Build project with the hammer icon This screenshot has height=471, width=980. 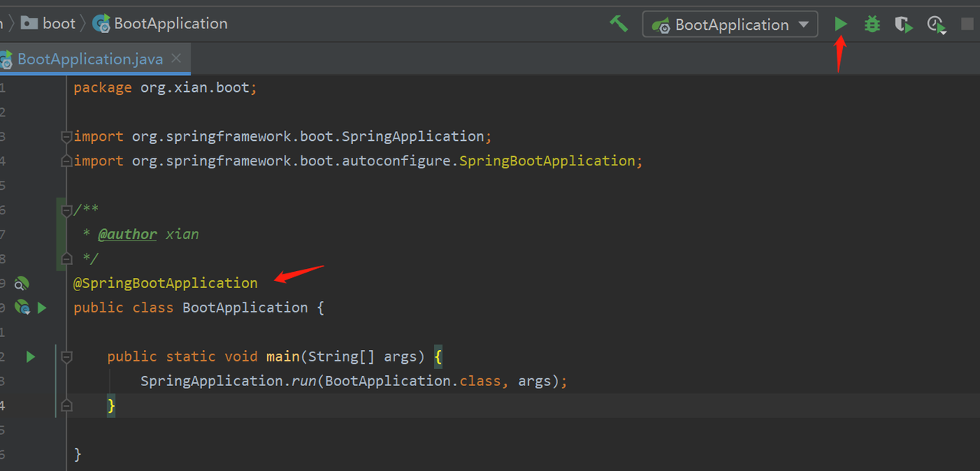pos(619,24)
